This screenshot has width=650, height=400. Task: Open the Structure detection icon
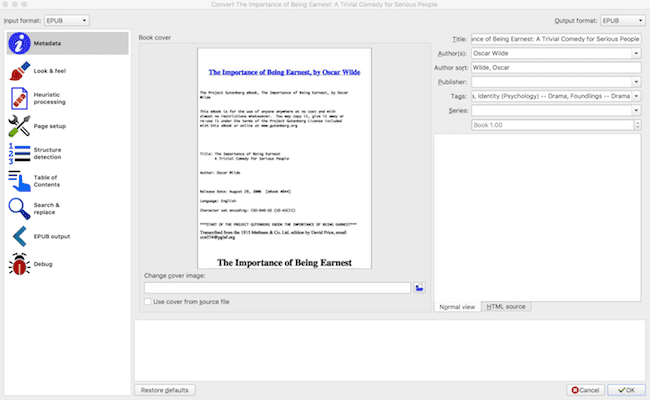pyautogui.click(x=19, y=153)
